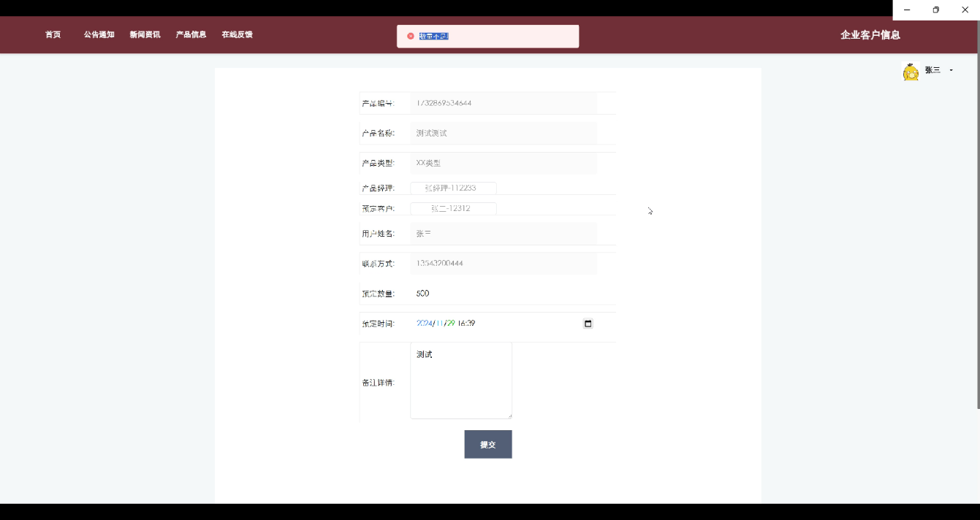Minimize the application window
Viewport: 980px width, 520px height.
click(907, 9)
